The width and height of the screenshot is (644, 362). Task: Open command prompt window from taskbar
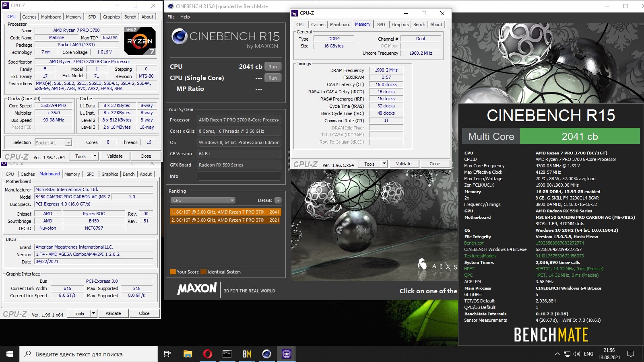[x=227, y=354]
